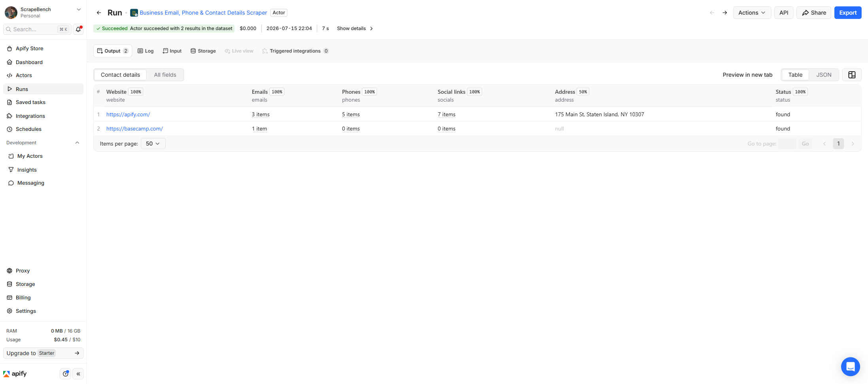Click the Actor badge beside the scraper name
Screen dimensions: 868x384
click(x=279, y=13)
